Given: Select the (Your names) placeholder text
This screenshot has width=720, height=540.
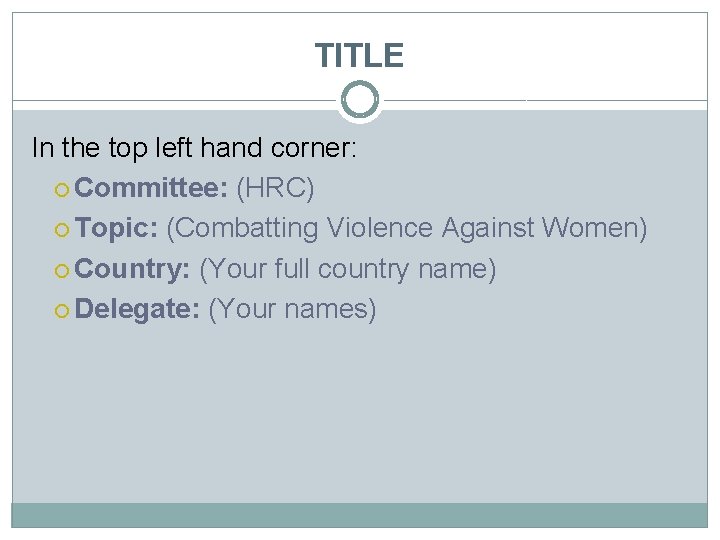Looking at the screenshot, I should (x=292, y=309).
